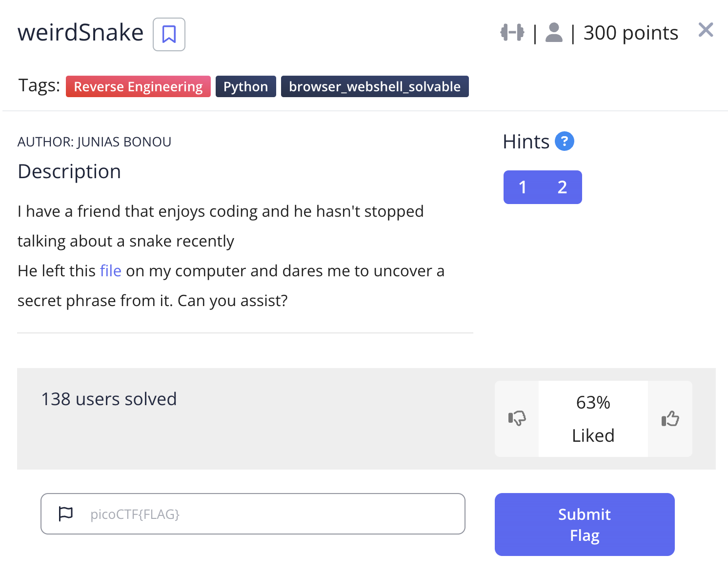The height and width of the screenshot is (576, 728).
Task: Click the weirdSnake challenge title
Action: point(81,33)
